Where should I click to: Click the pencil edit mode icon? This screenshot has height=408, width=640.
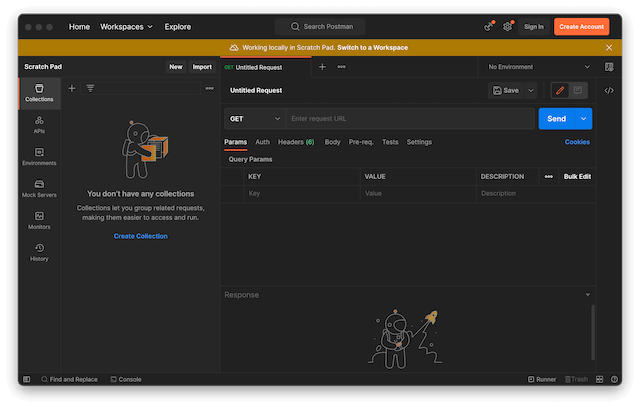click(x=560, y=90)
